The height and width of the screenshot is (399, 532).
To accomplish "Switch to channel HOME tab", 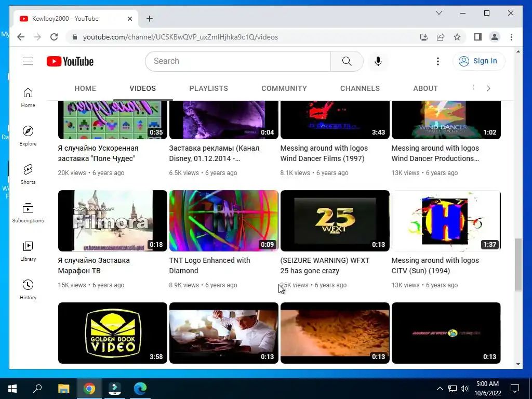I will (85, 88).
